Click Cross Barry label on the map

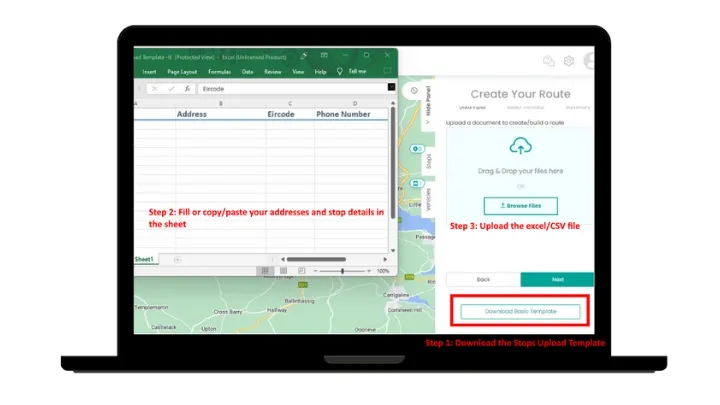[x=227, y=312]
